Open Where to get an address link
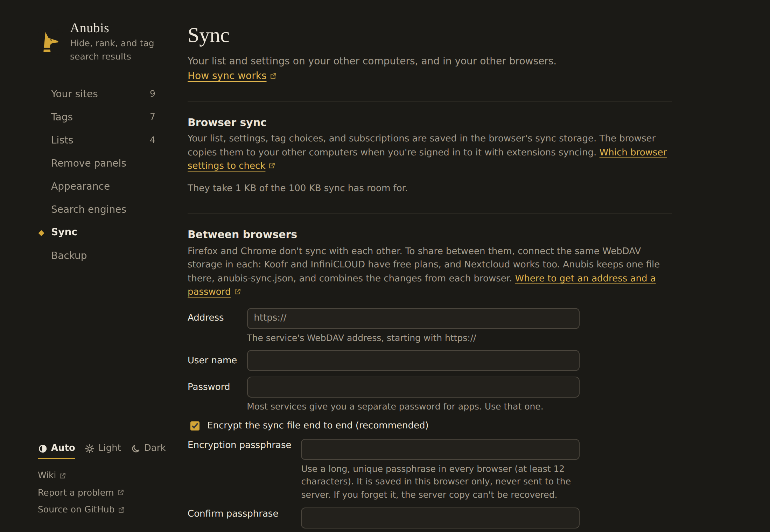Image resolution: width=770 pixels, height=532 pixels. tap(585, 278)
